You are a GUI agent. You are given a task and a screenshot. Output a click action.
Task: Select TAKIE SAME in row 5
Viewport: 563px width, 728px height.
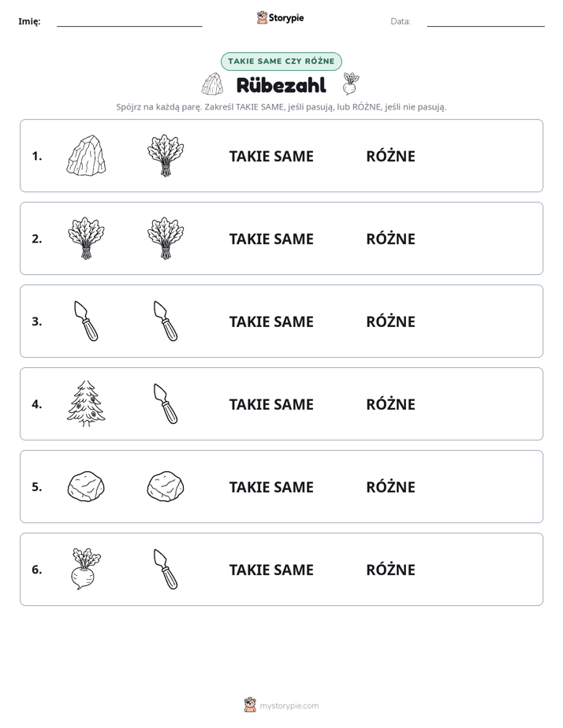[x=271, y=487]
